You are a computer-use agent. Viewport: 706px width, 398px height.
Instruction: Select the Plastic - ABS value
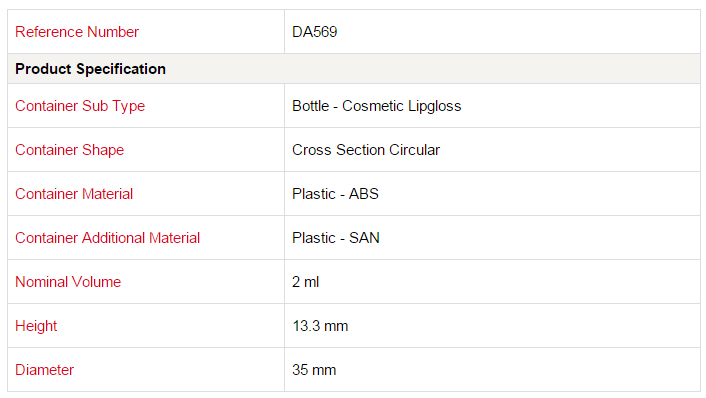click(335, 194)
